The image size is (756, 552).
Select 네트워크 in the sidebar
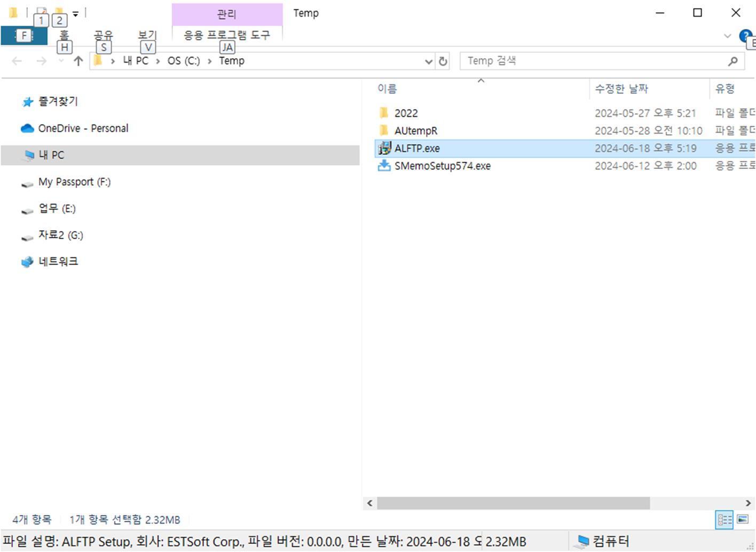[x=59, y=261]
